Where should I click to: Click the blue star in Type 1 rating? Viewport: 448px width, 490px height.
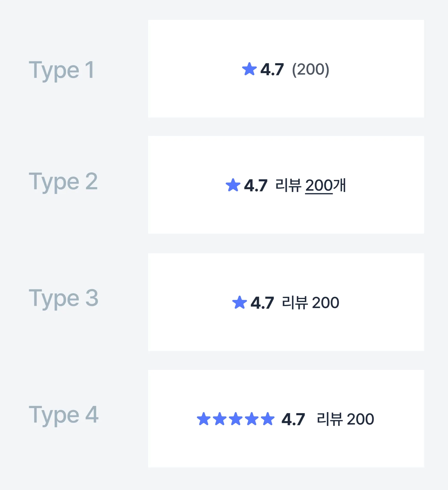[249, 69]
